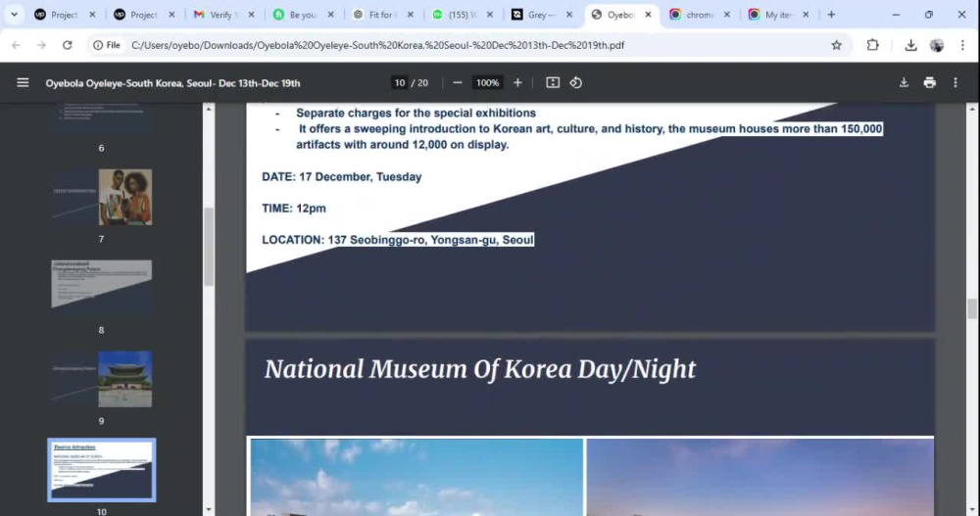Zoom in using the plus button
Screen dimensions: 980x516
(x=517, y=82)
